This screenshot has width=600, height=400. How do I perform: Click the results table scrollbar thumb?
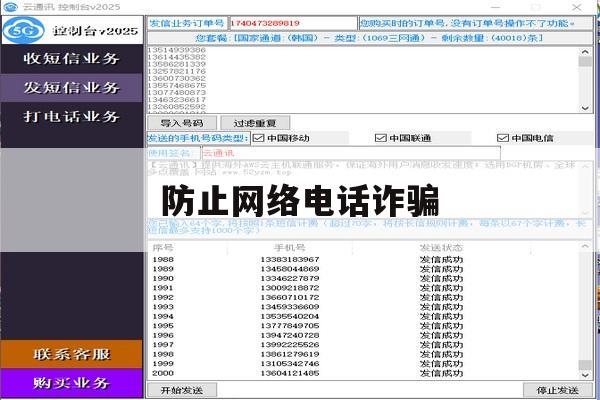coord(585,365)
